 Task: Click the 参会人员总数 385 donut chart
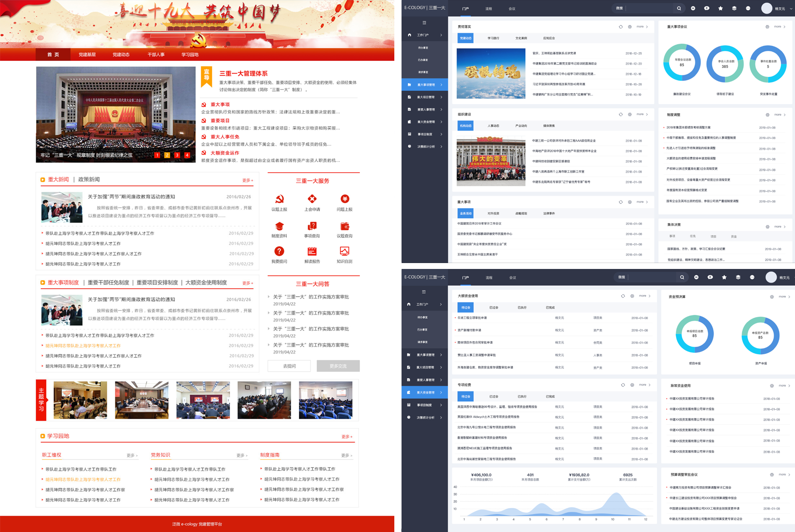pos(725,64)
